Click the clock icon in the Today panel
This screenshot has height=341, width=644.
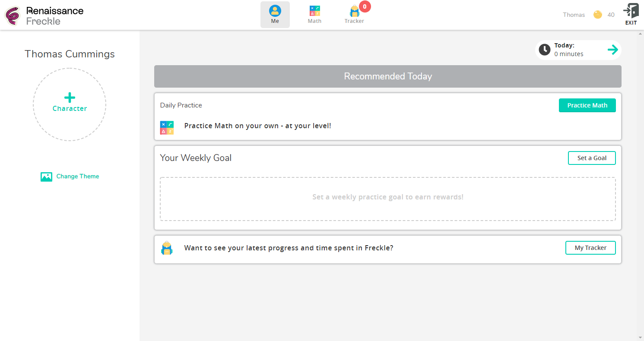(545, 50)
